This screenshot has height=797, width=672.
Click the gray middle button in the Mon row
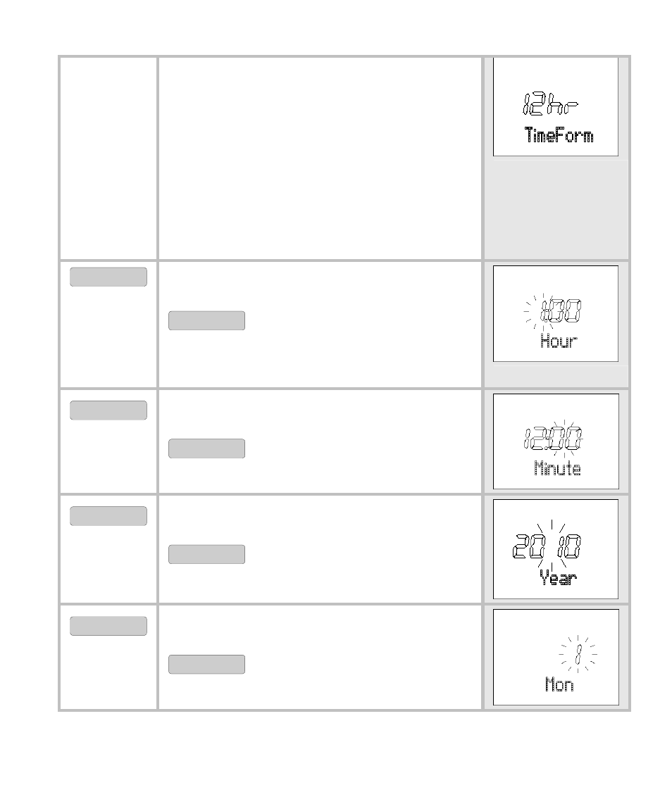(206, 665)
